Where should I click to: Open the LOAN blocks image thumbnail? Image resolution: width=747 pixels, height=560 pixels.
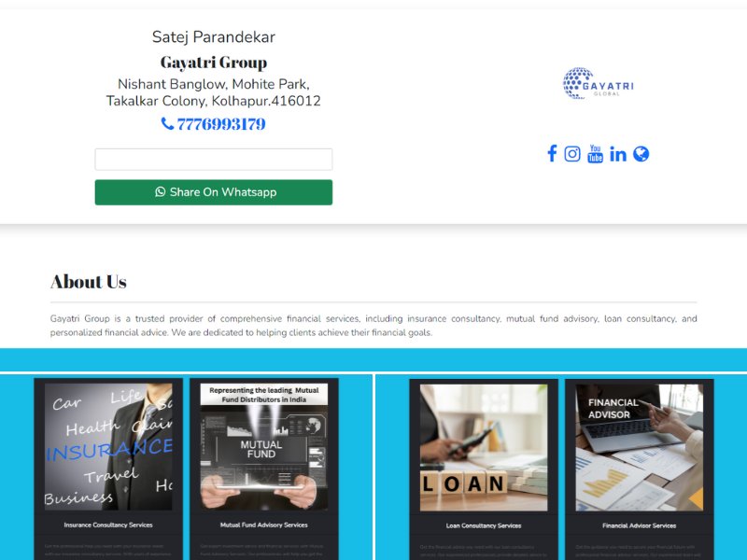point(484,448)
